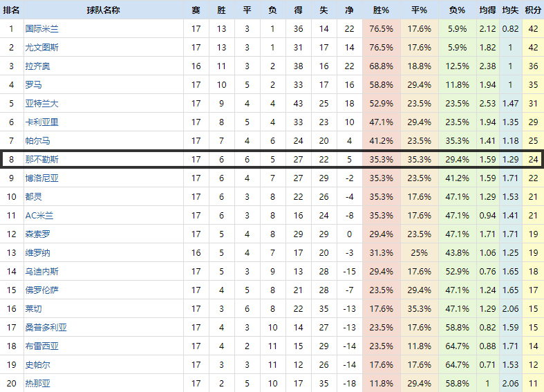Viewport: 544px width, 392px height.
Task: Click the 排名 column header
Action: [x=11, y=10]
